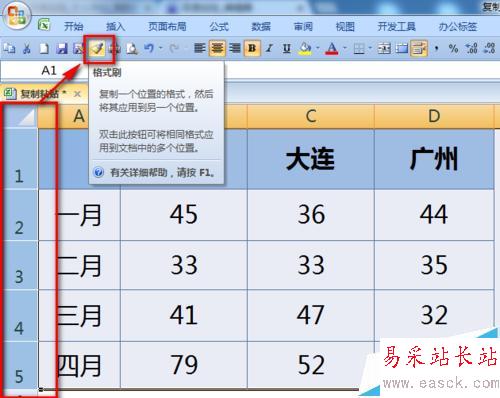Click the Format Painter brush icon

click(x=98, y=49)
